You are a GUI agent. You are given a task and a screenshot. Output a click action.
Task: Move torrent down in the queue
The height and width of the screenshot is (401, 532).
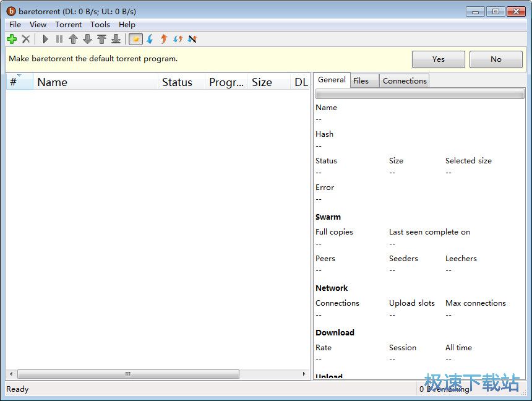pyautogui.click(x=87, y=39)
